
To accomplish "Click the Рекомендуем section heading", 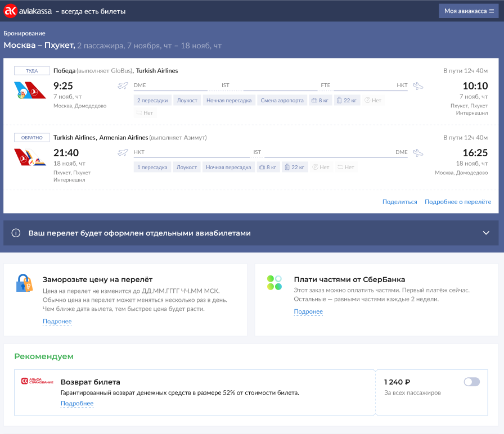I will (44, 356).
